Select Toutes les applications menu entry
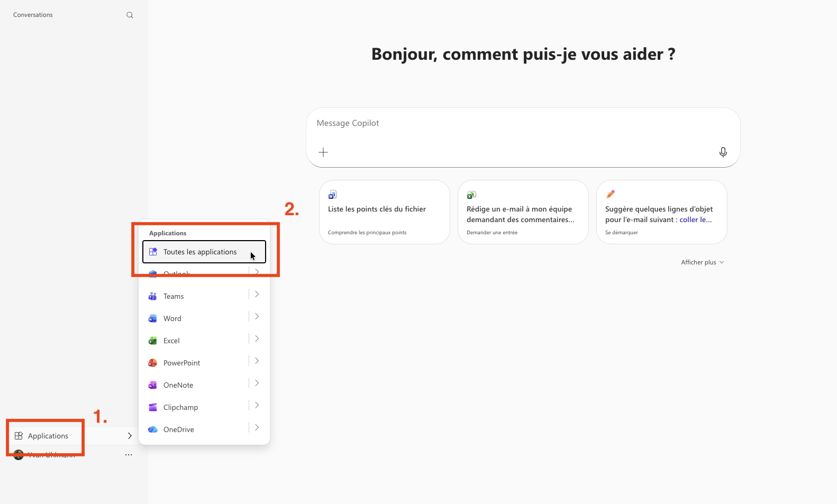This screenshot has width=837, height=504. [200, 252]
